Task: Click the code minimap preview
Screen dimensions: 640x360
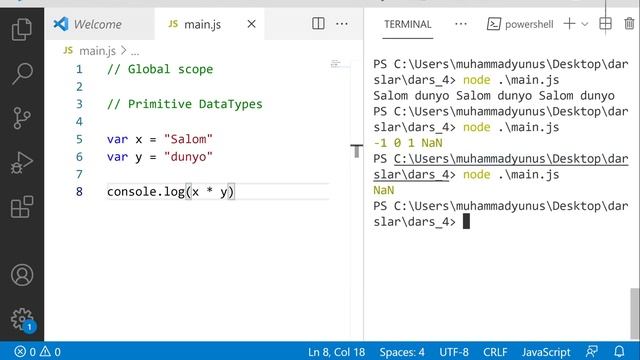Action: [336, 63]
